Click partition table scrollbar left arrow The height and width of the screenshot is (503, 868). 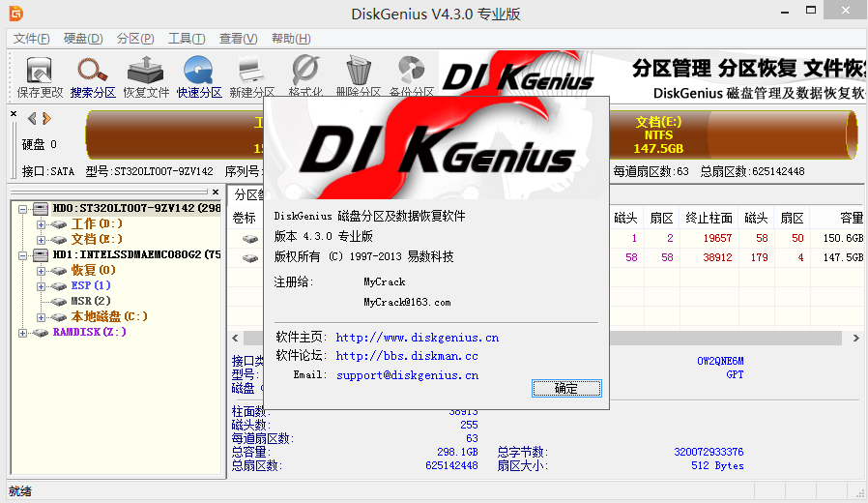point(236,338)
